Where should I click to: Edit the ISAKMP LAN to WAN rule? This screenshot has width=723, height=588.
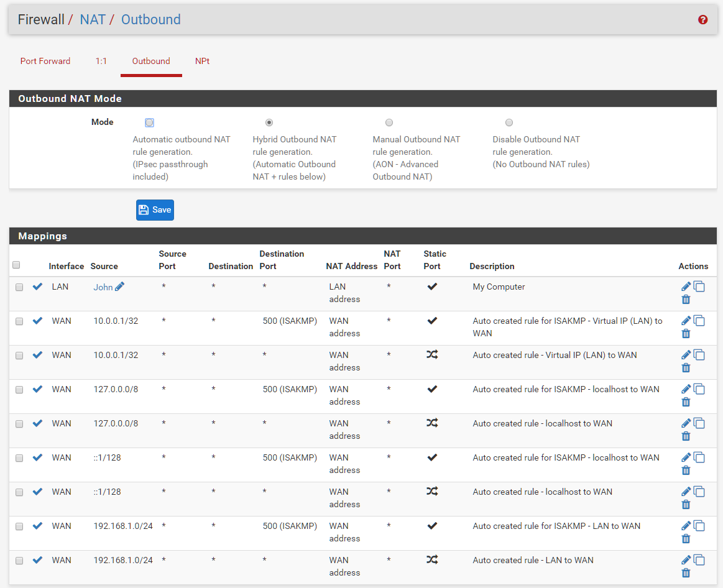686,526
